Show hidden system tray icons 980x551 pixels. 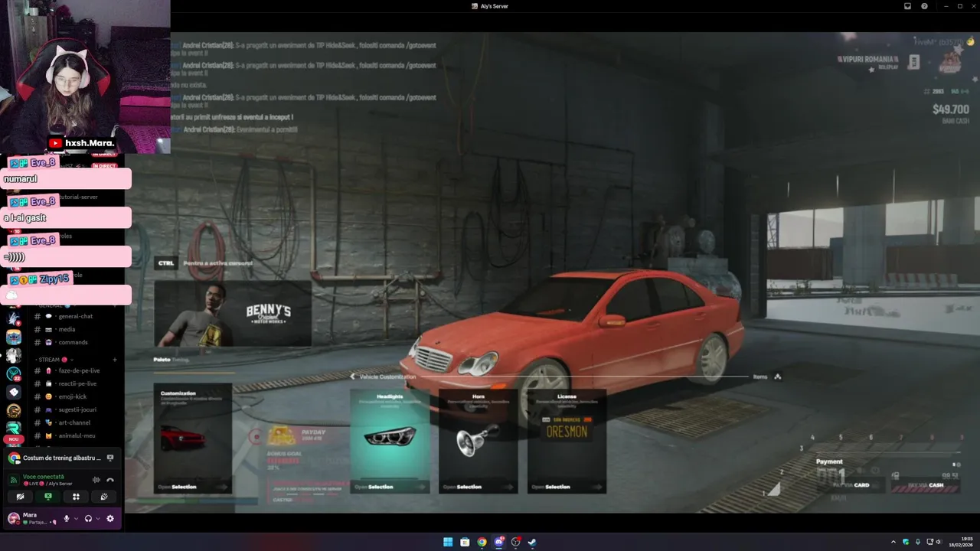pyautogui.click(x=893, y=543)
